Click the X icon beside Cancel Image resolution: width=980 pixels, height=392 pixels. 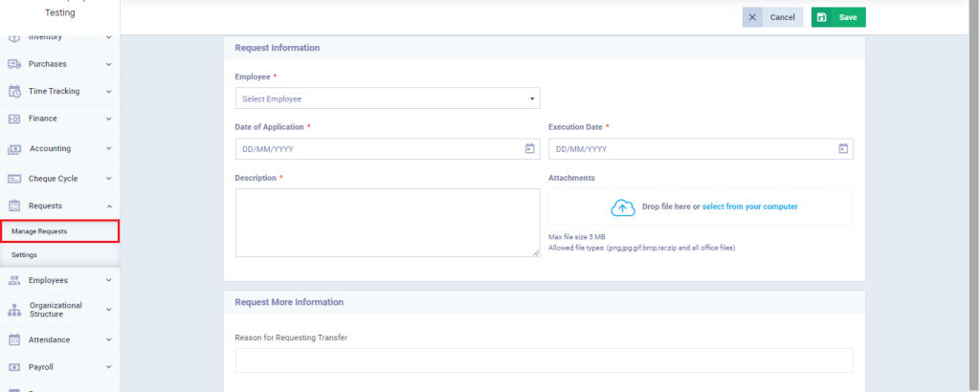coord(752,17)
